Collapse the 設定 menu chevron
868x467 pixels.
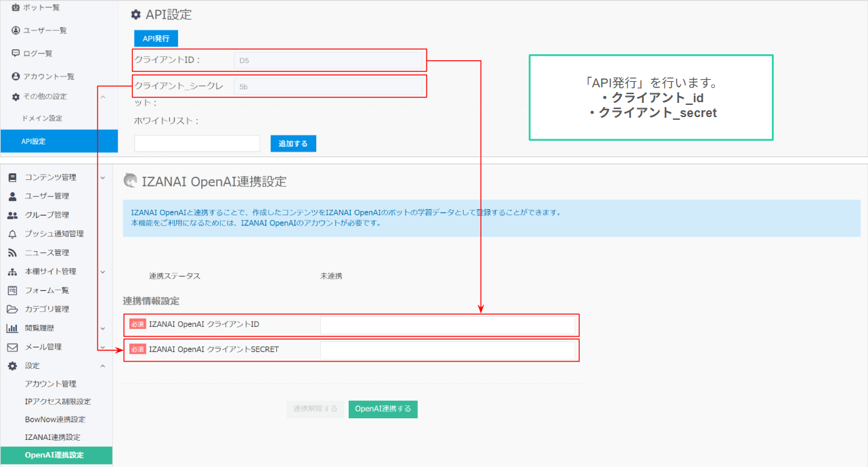[103, 365]
